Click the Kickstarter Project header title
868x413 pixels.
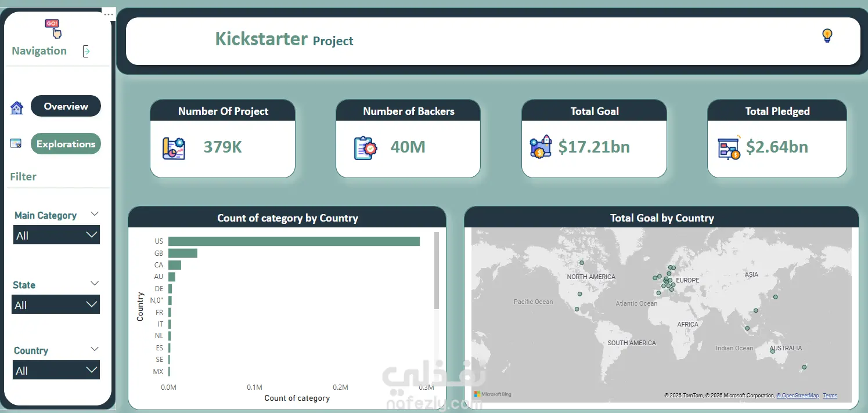tap(284, 39)
